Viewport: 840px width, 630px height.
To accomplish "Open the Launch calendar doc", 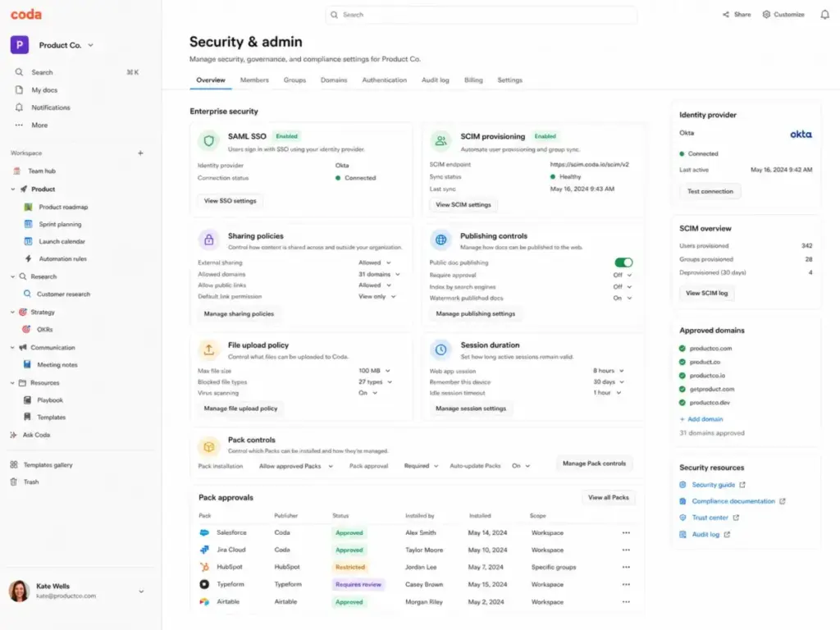I will tap(62, 242).
